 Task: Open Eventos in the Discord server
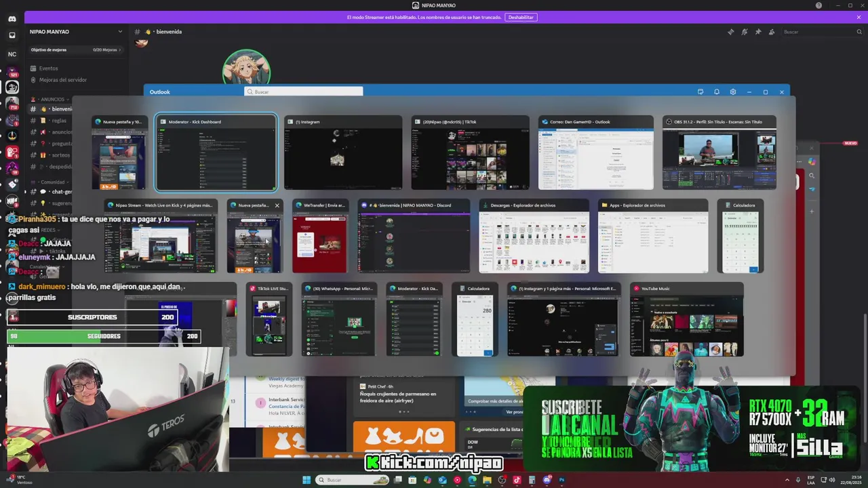48,68
